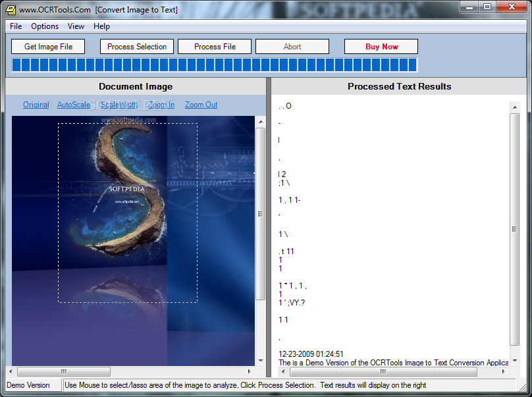Click the text results scroll-left arrow

coord(284,371)
